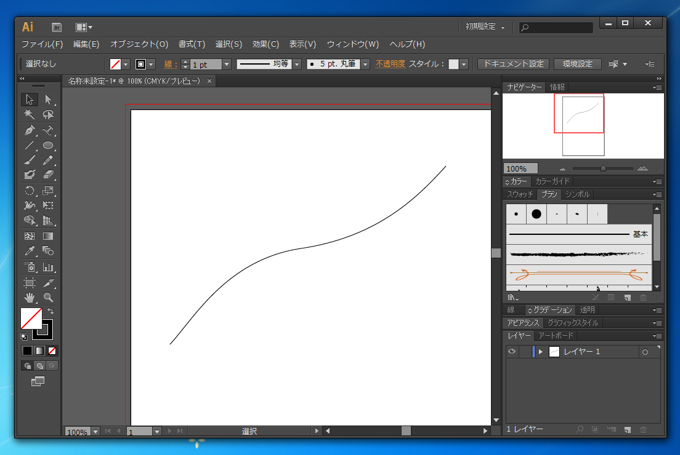Select the Paintbrush tool
The image size is (680, 455).
[x=29, y=160]
